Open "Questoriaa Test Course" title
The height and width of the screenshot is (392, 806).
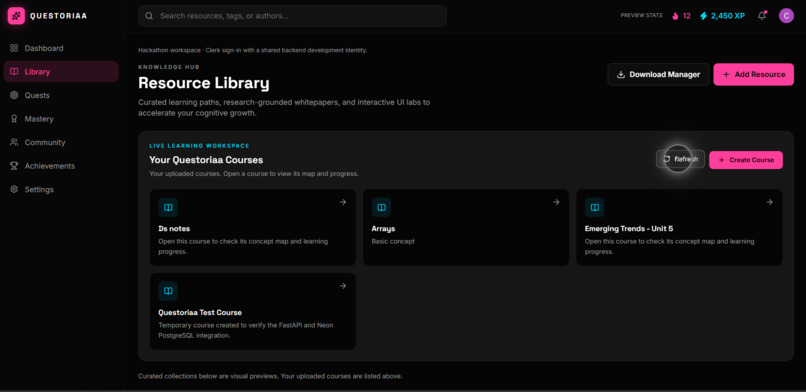(200, 312)
